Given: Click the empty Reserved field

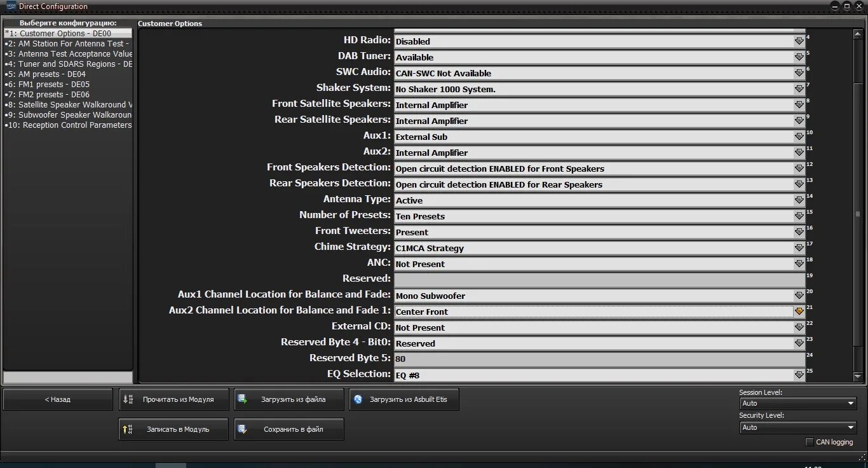Looking at the screenshot, I should click(600, 280).
